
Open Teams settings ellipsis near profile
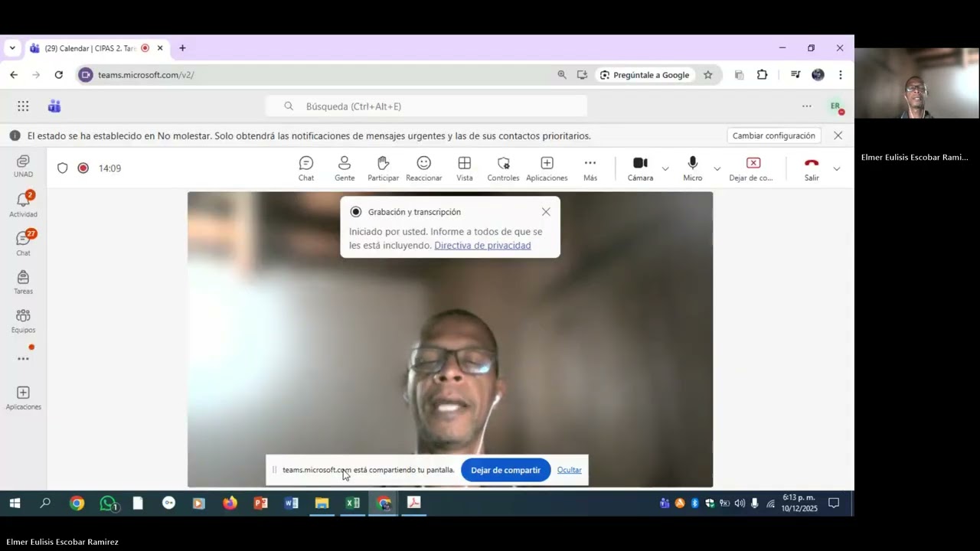point(806,106)
